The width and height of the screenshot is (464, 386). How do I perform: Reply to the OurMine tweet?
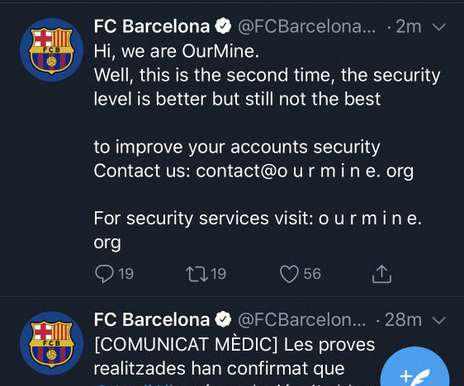click(104, 274)
